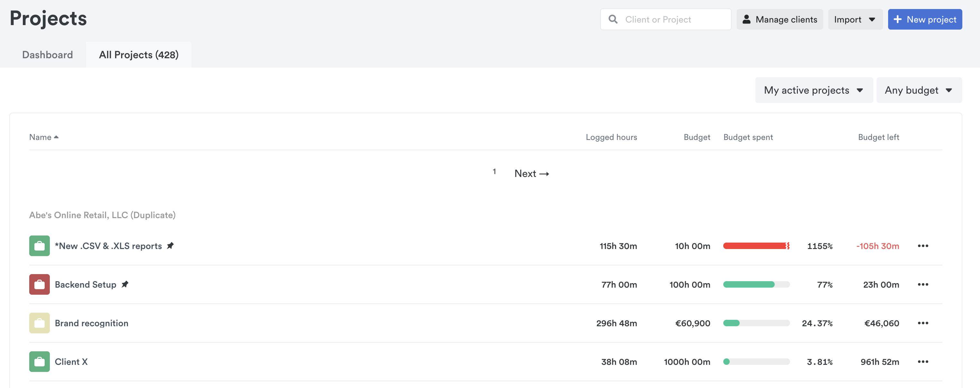Go to the Next page of projects
The width and height of the screenshot is (980, 388).
pos(531,174)
